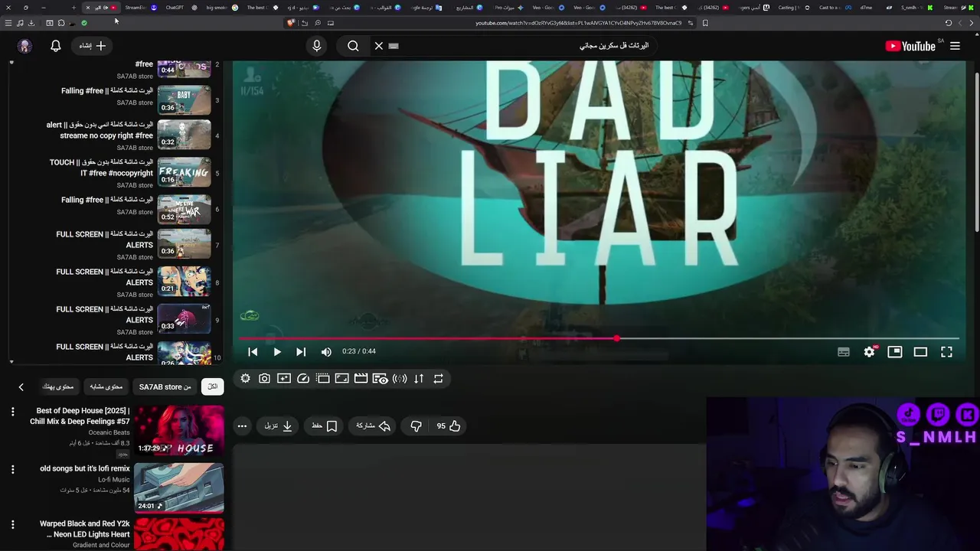The width and height of the screenshot is (980, 551).
Task: Open the Brave shields lion icon
Action: point(290,23)
